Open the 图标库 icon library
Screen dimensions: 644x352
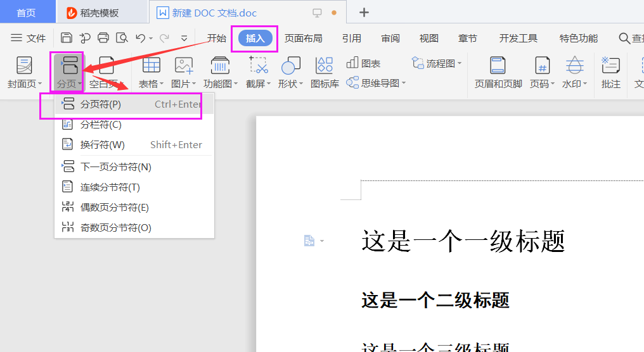[x=325, y=66]
